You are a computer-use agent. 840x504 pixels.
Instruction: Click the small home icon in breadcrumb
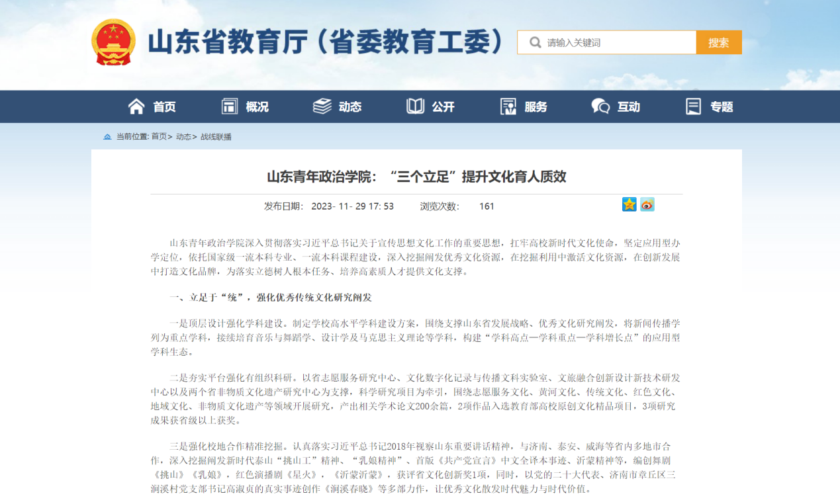click(x=107, y=137)
